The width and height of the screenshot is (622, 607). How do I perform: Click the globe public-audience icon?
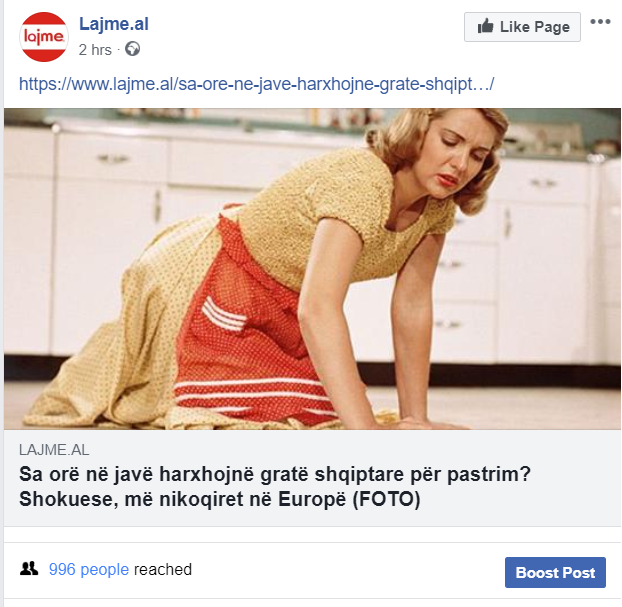[x=132, y=49]
